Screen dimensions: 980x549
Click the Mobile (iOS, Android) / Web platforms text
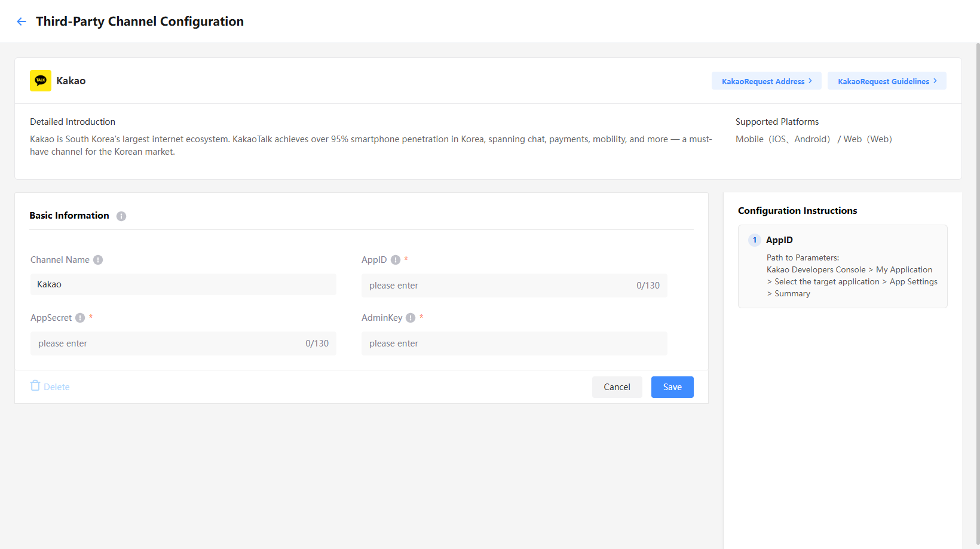814,139
